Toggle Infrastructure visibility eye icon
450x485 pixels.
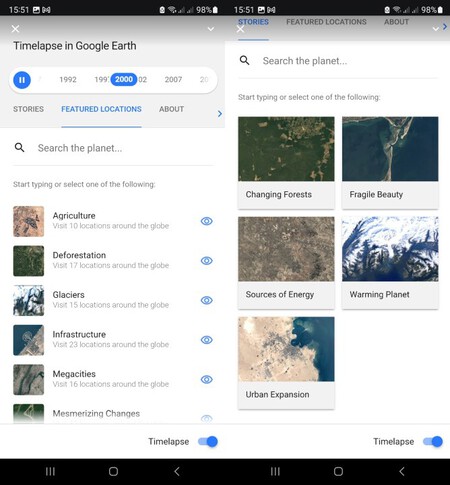[207, 340]
